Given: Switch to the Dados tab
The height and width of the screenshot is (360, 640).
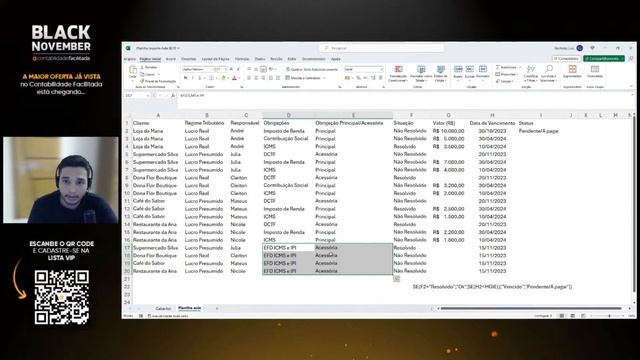Looking at the screenshot, I should coord(260,59).
